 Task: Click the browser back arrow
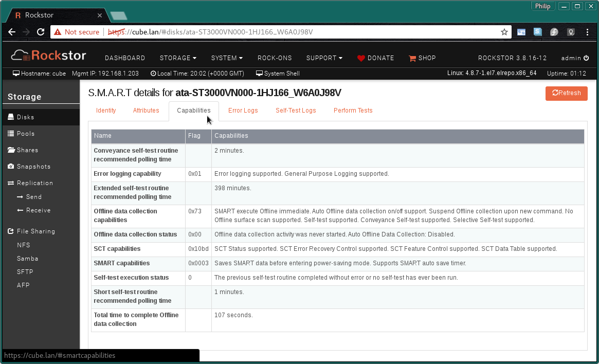click(12, 32)
